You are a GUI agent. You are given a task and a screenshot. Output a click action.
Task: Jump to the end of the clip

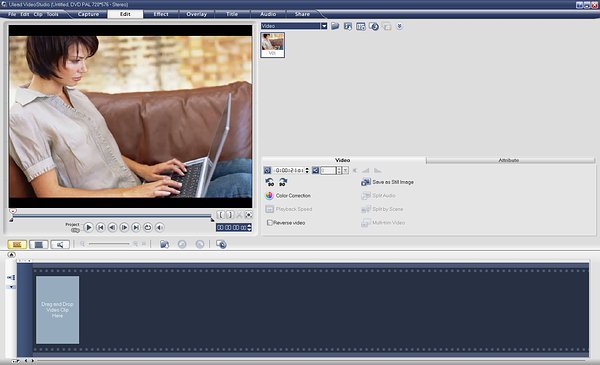tap(136, 227)
